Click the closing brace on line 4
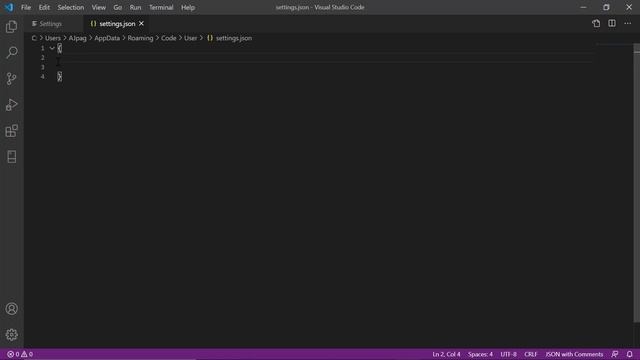 (x=60, y=76)
